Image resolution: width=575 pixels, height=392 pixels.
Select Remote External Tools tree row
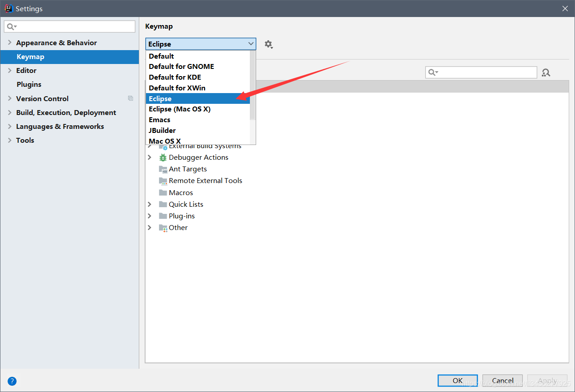(x=206, y=181)
